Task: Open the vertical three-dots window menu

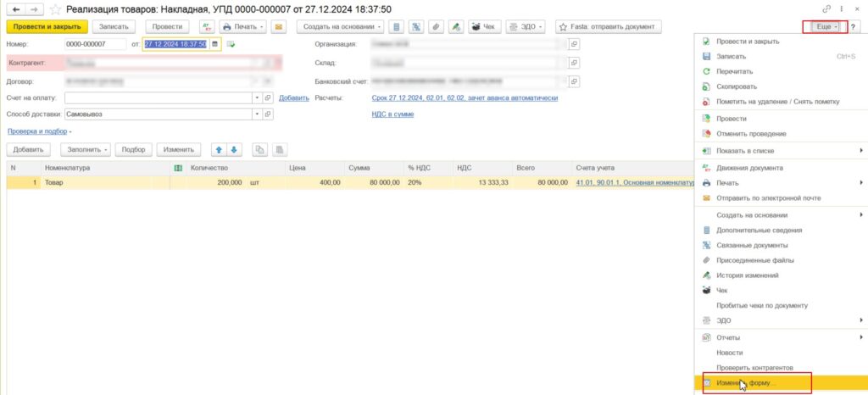Action: (842, 9)
